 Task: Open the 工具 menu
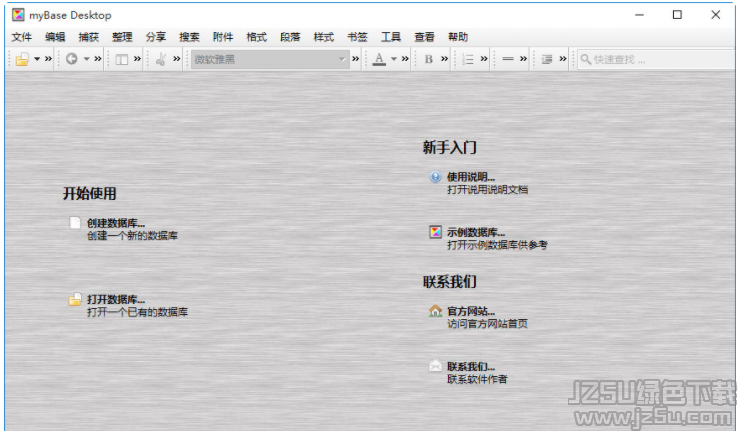391,37
